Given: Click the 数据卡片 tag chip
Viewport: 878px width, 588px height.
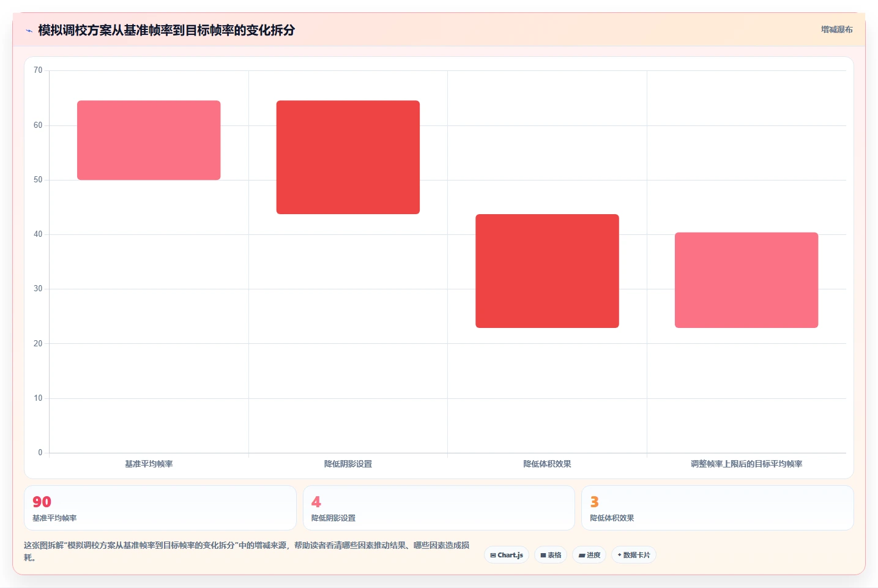Looking at the screenshot, I should point(634,555).
